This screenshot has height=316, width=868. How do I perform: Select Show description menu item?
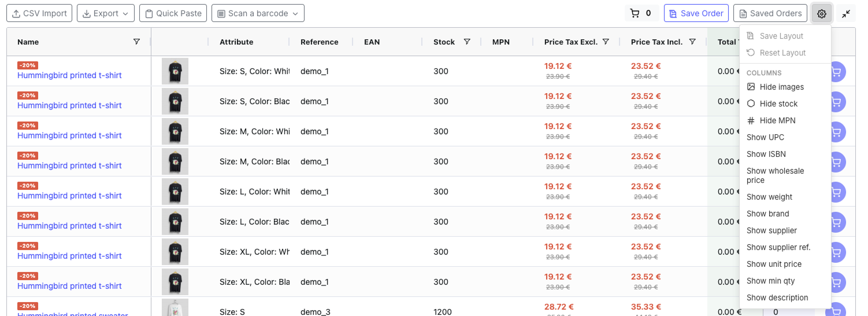[x=785, y=297]
